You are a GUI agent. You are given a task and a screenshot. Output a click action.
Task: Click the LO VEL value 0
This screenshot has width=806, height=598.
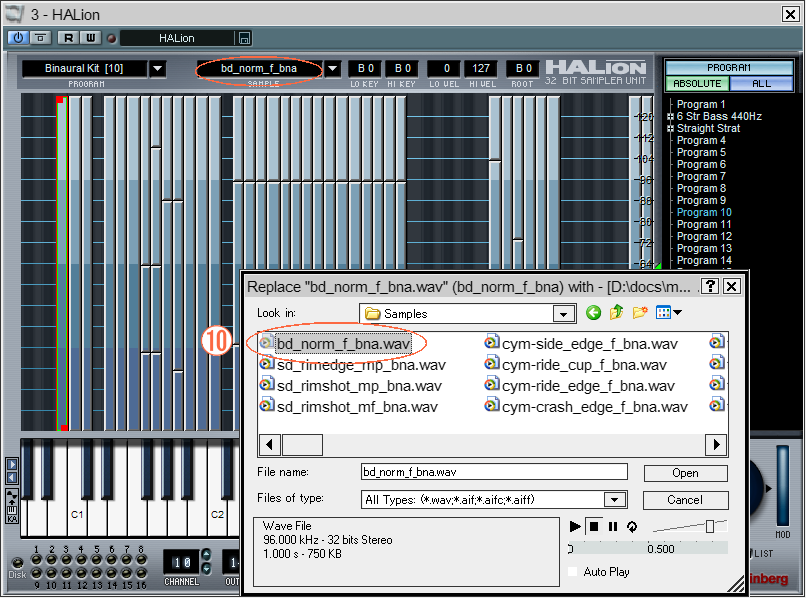coord(444,68)
